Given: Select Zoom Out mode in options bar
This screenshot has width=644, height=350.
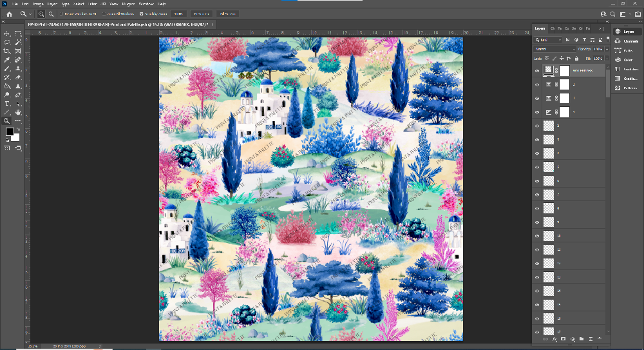Looking at the screenshot, I should pyautogui.click(x=51, y=14).
